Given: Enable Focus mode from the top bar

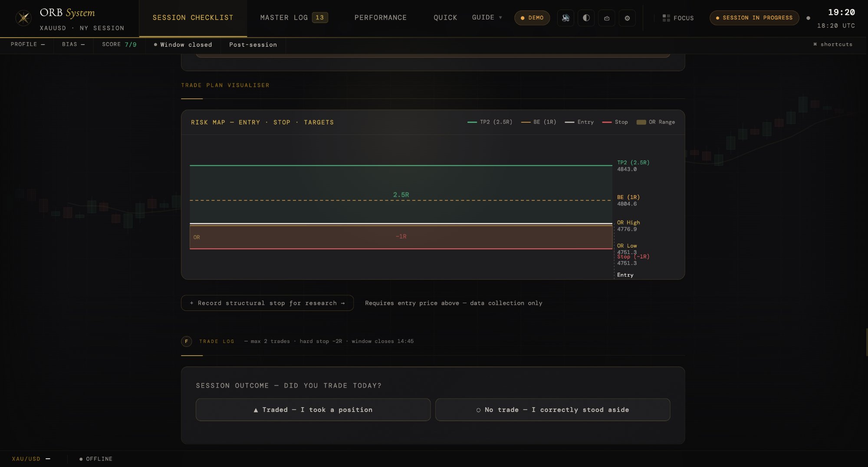Looking at the screenshot, I should point(678,18).
